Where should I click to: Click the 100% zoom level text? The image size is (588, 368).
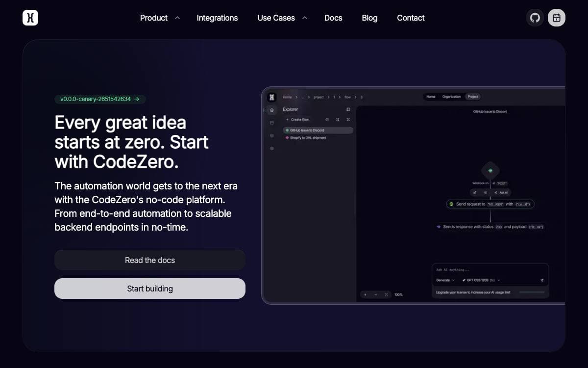point(398,295)
